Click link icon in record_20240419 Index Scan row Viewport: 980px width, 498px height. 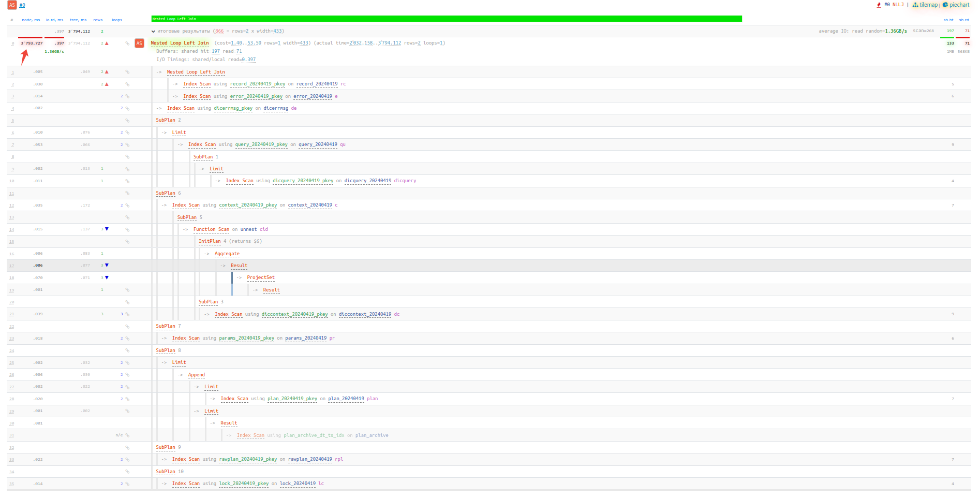(x=127, y=84)
